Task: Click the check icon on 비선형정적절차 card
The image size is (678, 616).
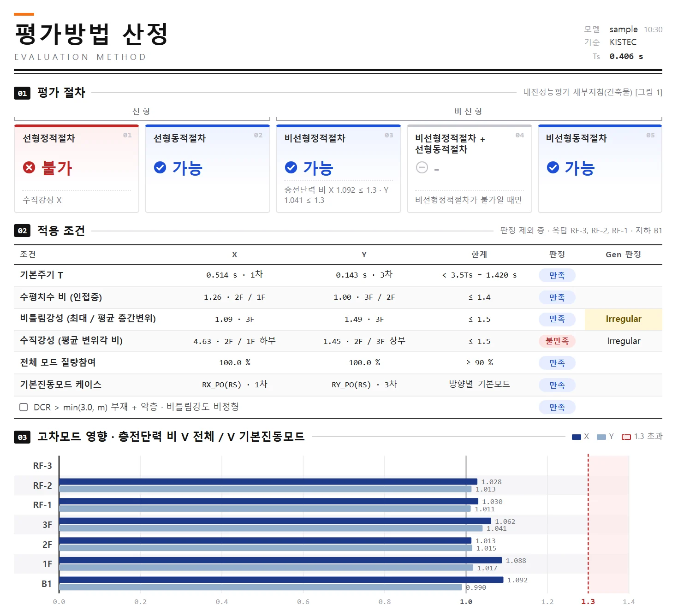Action: pyautogui.click(x=291, y=167)
